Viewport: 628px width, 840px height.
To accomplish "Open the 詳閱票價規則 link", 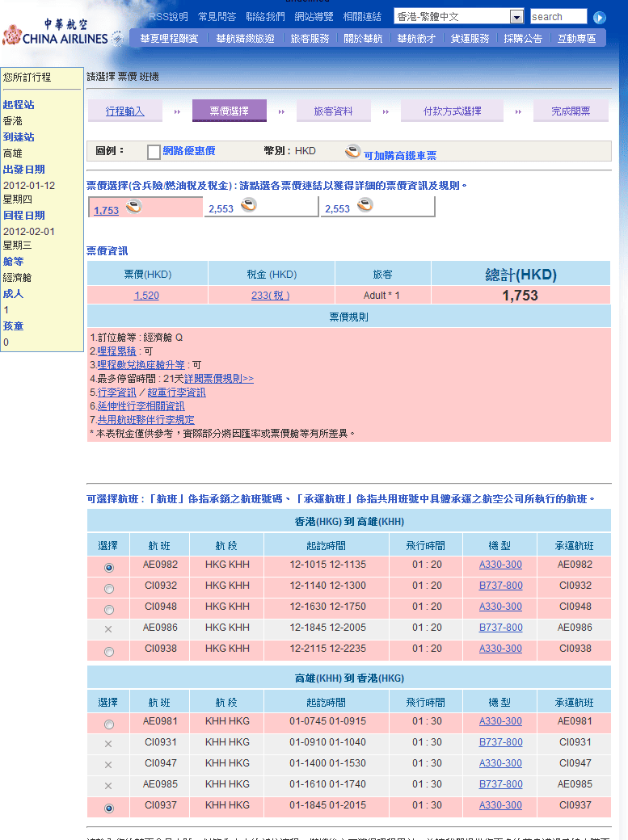I will [x=218, y=378].
